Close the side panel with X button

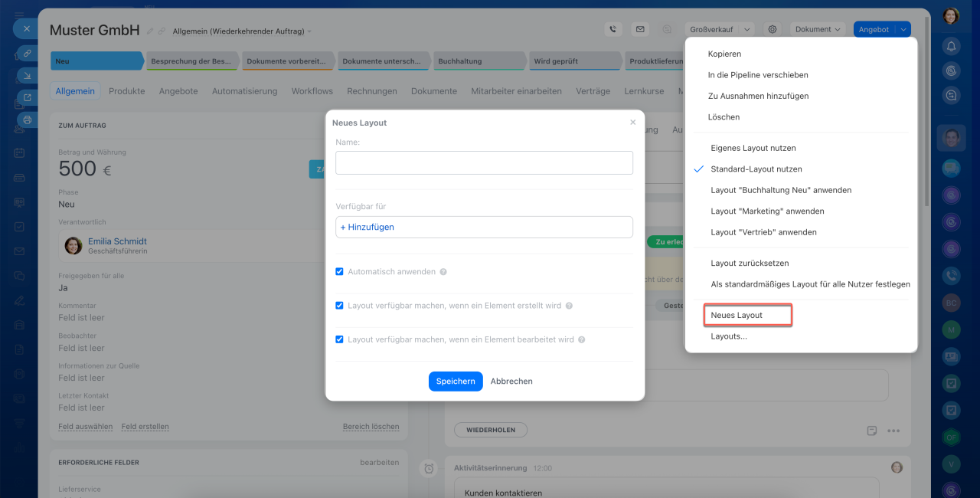pyautogui.click(x=26, y=29)
